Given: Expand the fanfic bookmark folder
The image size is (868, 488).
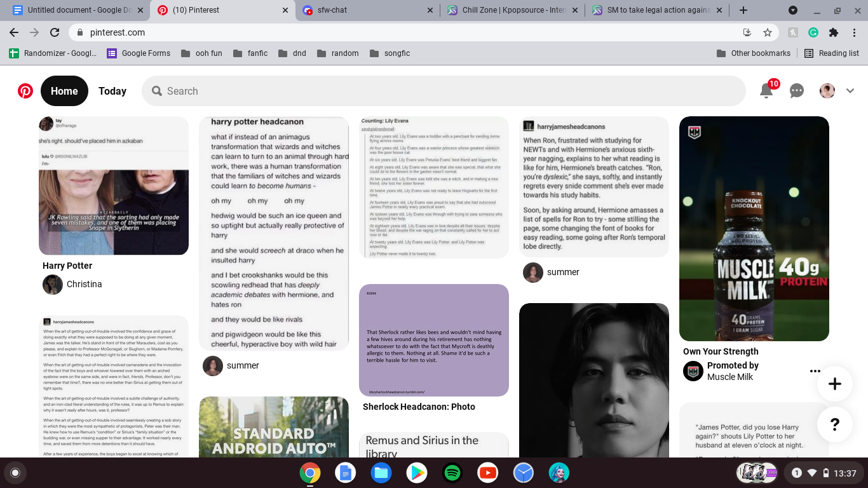Looking at the screenshot, I should (x=250, y=53).
